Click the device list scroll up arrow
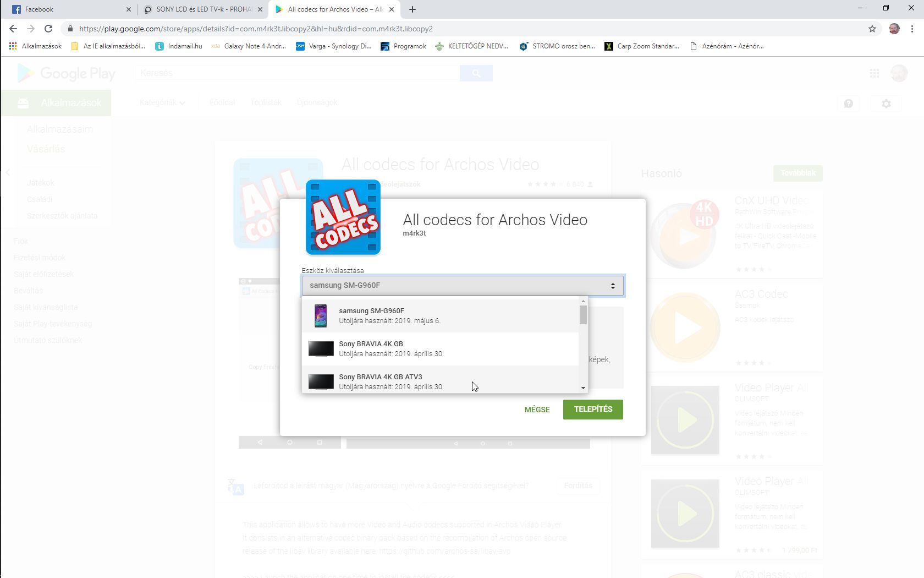 tap(583, 301)
